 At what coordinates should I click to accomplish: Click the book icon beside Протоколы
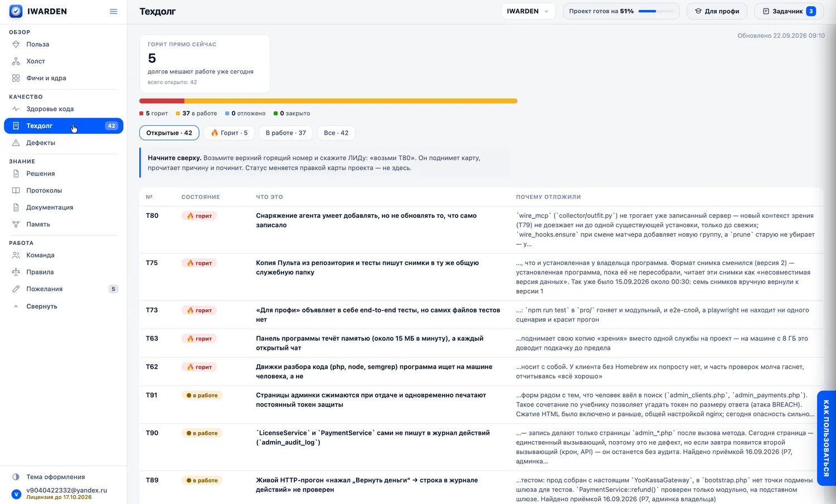16,190
